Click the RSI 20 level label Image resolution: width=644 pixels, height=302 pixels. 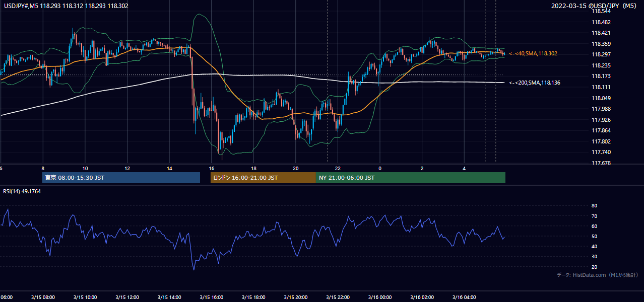click(595, 267)
